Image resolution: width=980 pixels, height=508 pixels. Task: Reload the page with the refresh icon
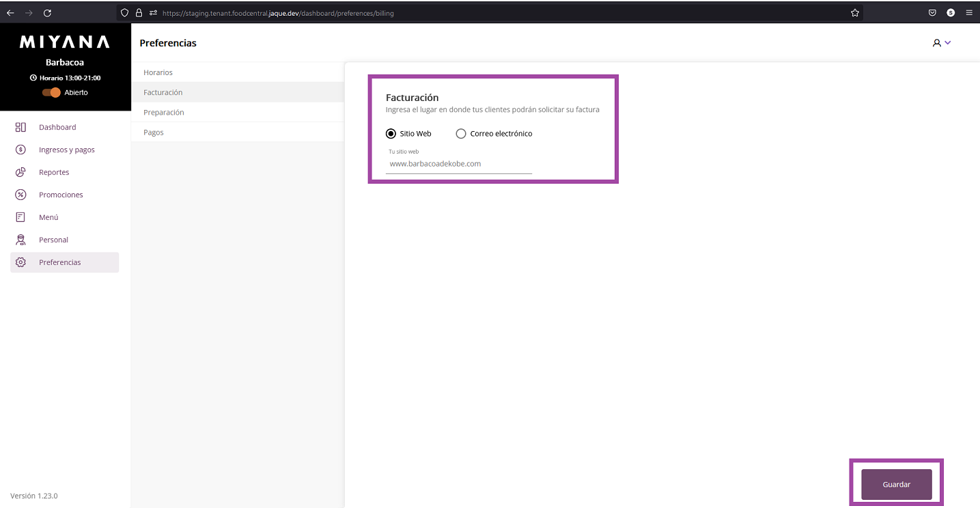pyautogui.click(x=47, y=13)
